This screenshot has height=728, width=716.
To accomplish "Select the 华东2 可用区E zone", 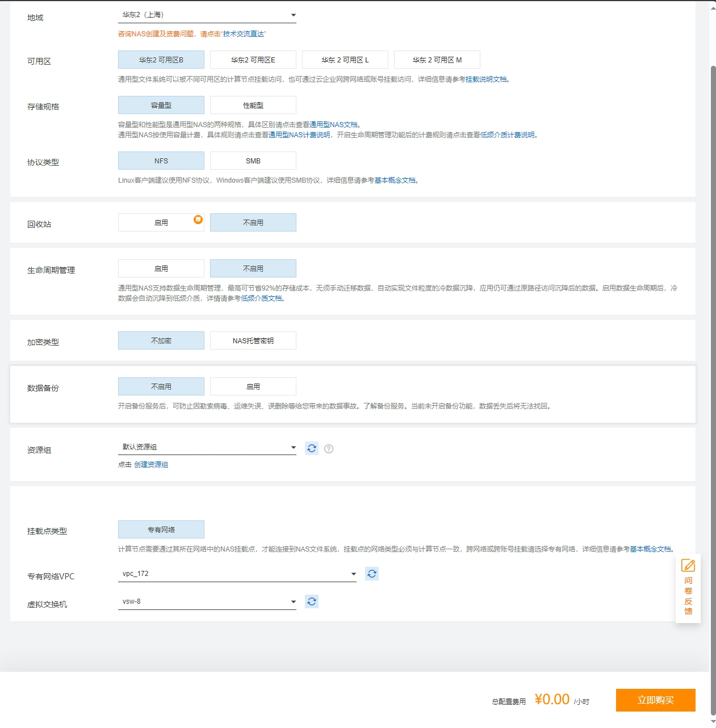I will pos(253,60).
